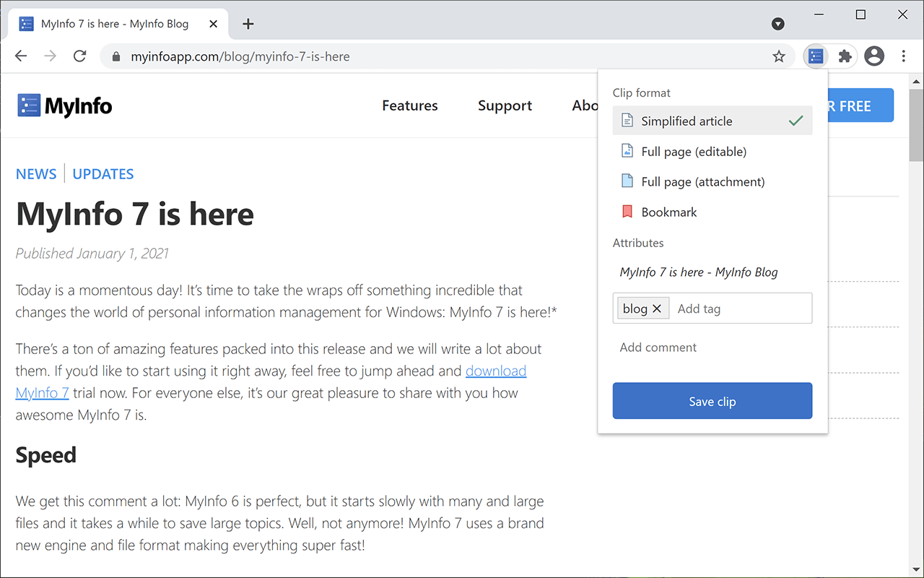Click the blue FREE button in the header
The width and height of the screenshot is (924, 578).
[860, 105]
